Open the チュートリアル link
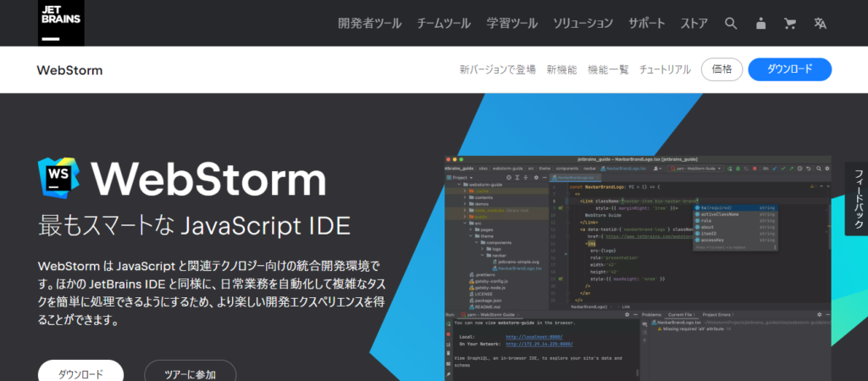 coord(666,69)
